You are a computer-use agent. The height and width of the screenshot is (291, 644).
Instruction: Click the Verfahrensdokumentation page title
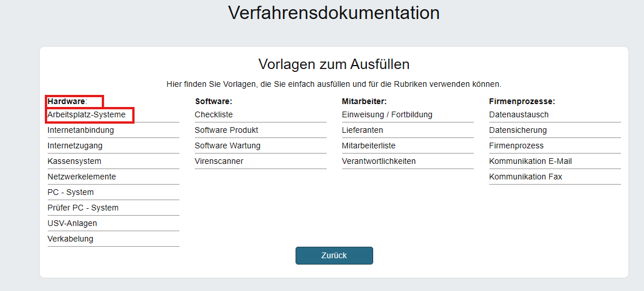(334, 13)
